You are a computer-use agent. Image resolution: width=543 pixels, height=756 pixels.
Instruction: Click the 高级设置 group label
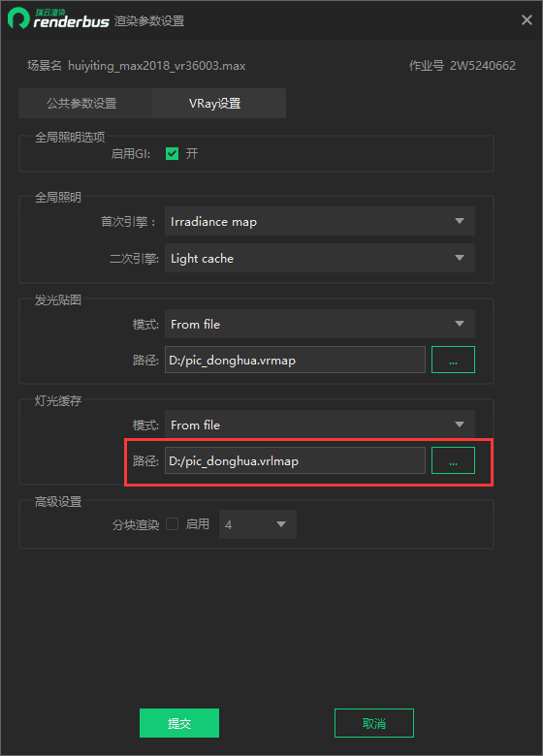click(58, 501)
